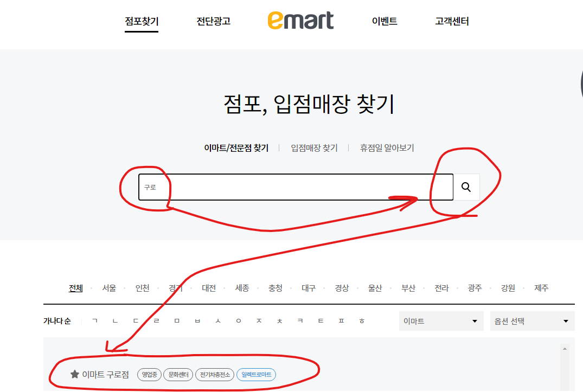This screenshot has height=392, width=583.
Task: Filter stores by 인천 region
Action: pos(143,288)
